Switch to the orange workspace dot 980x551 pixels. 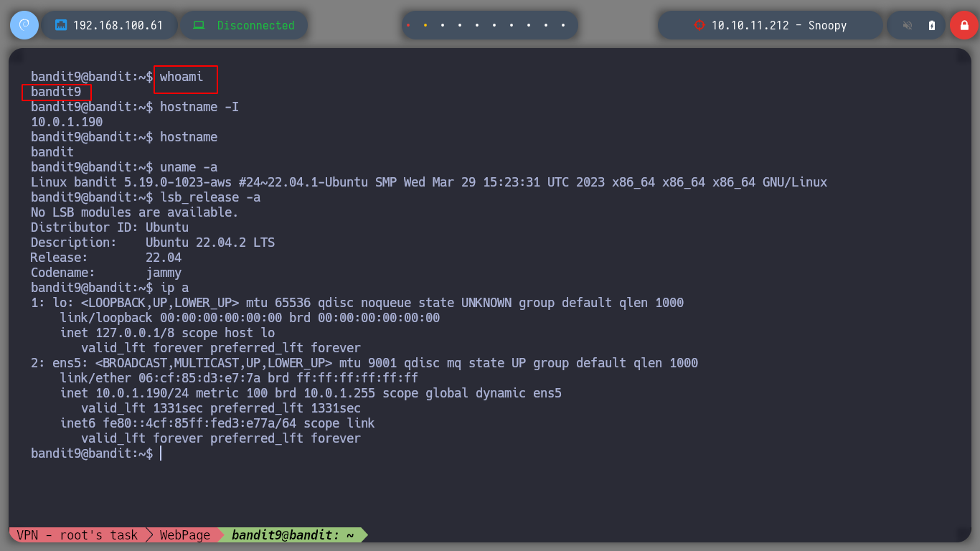point(425,25)
